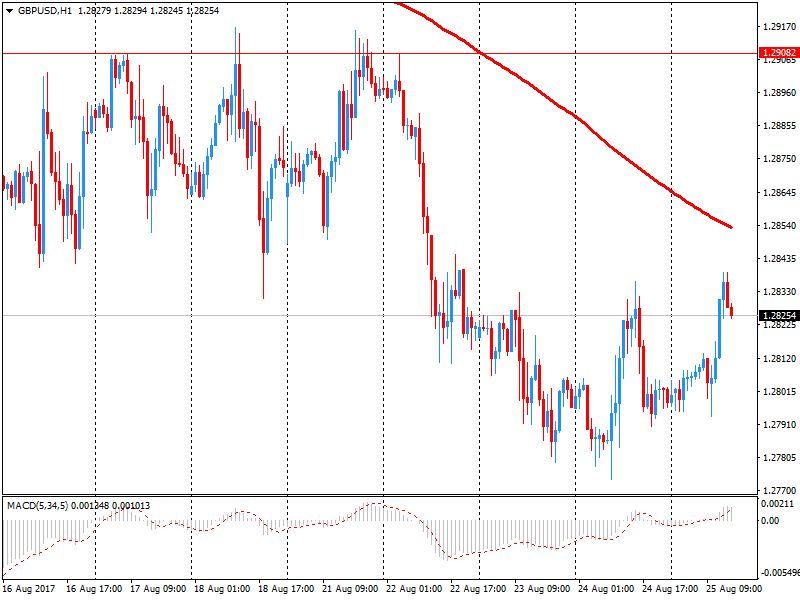Click the 24 Aug 01:00 time label
The width and height of the screenshot is (800, 600).
606,589
